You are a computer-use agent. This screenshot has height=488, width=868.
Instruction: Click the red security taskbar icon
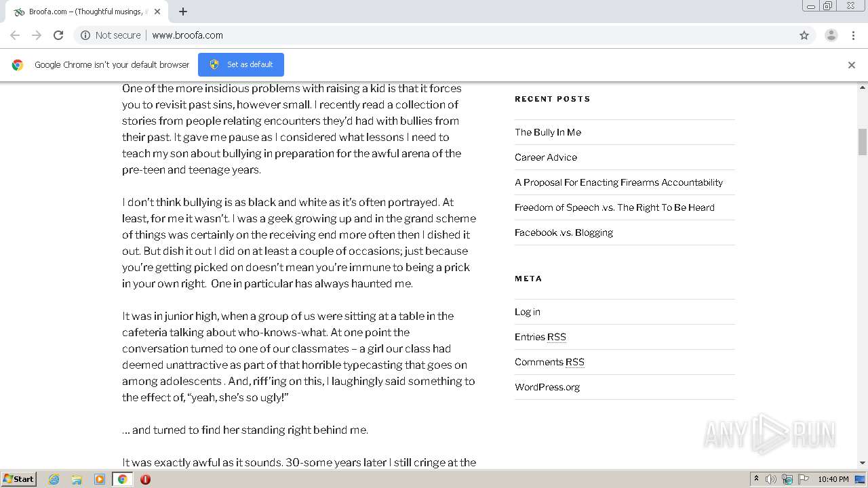click(145, 479)
